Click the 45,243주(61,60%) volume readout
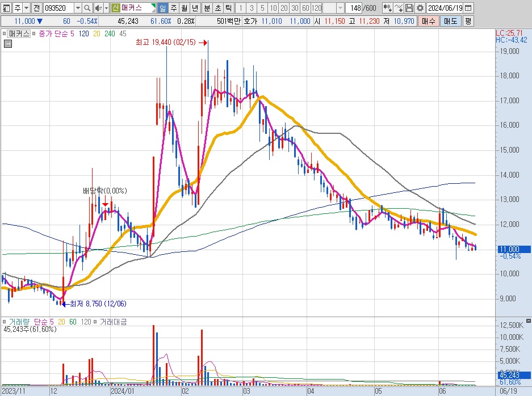Screen dimensions: 532x396 (30, 329)
